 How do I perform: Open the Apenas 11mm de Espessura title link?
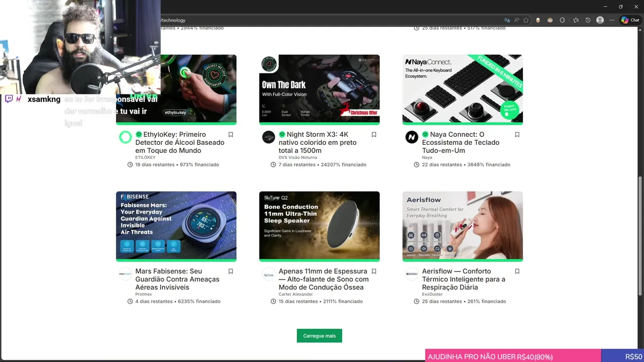click(x=324, y=280)
